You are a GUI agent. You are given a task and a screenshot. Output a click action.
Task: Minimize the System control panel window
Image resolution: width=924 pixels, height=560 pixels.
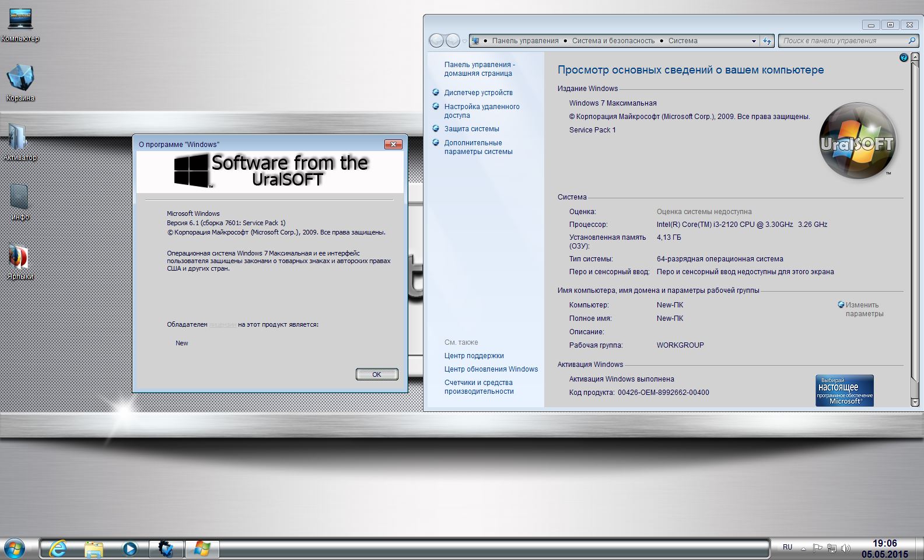[871, 24]
